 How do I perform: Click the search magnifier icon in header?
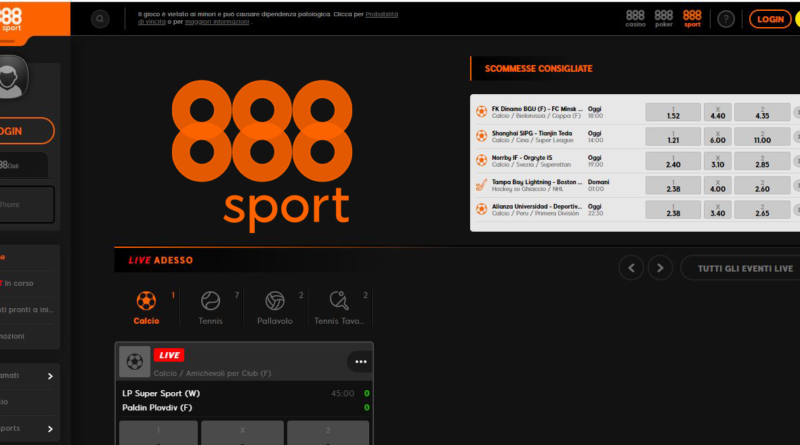click(100, 19)
